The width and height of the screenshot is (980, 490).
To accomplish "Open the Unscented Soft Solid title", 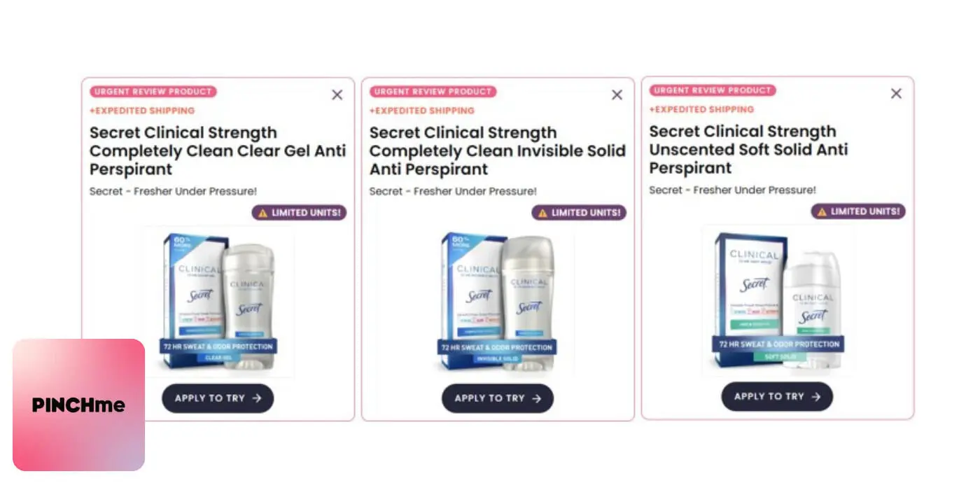I will pyautogui.click(x=748, y=150).
